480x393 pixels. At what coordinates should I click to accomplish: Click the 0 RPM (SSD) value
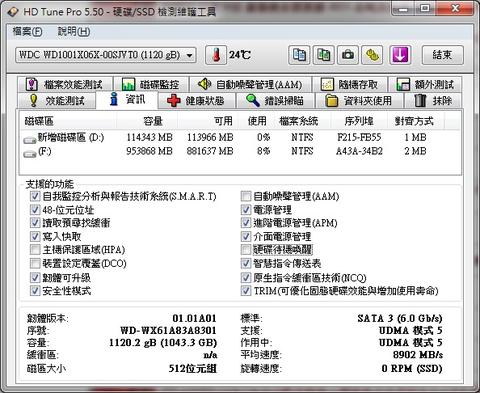pyautogui.click(x=412, y=368)
